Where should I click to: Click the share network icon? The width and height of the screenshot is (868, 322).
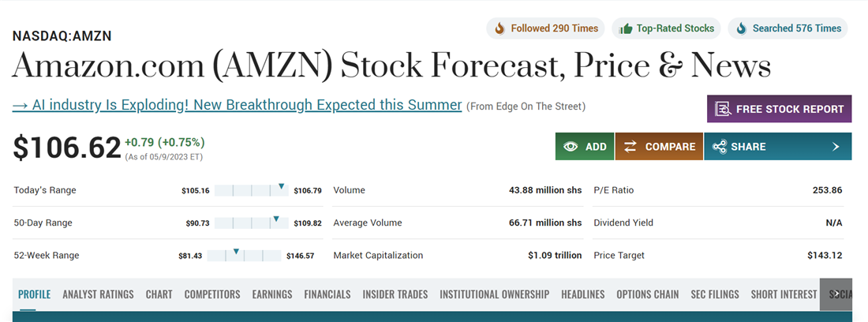point(720,147)
